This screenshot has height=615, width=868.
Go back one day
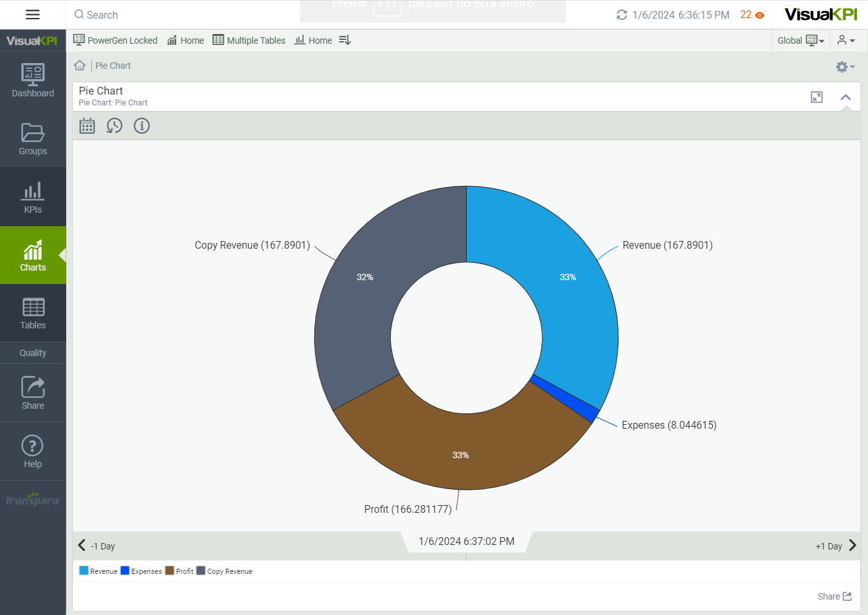(96, 546)
